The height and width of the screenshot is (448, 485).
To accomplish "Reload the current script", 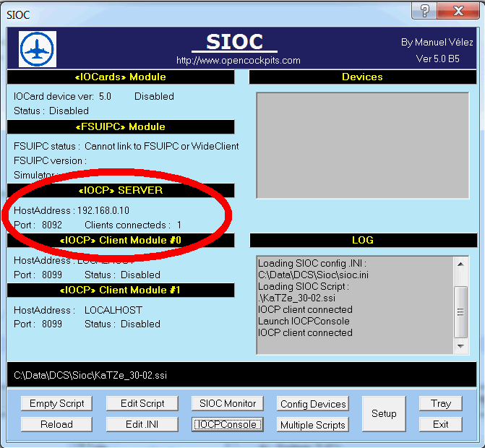I will click(56, 424).
